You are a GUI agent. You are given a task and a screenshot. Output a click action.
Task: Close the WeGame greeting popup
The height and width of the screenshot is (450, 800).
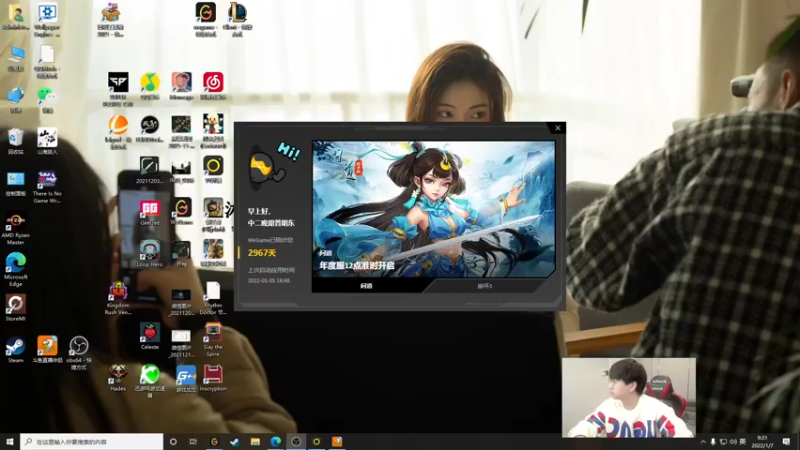pyautogui.click(x=558, y=128)
